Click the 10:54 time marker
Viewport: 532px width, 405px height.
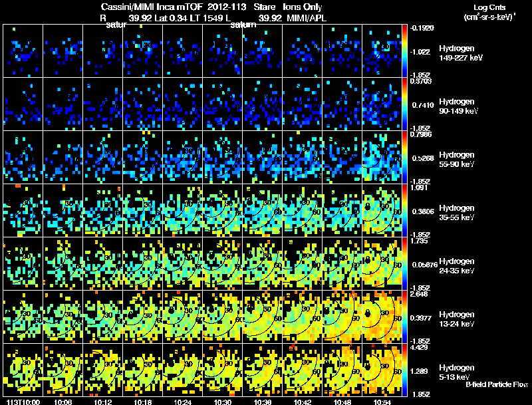point(382,402)
